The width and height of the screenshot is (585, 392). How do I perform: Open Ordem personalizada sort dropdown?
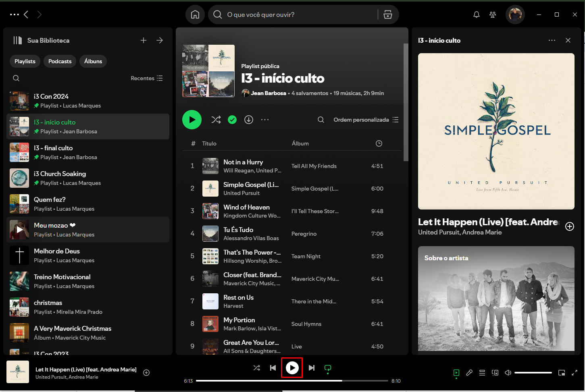366,120
